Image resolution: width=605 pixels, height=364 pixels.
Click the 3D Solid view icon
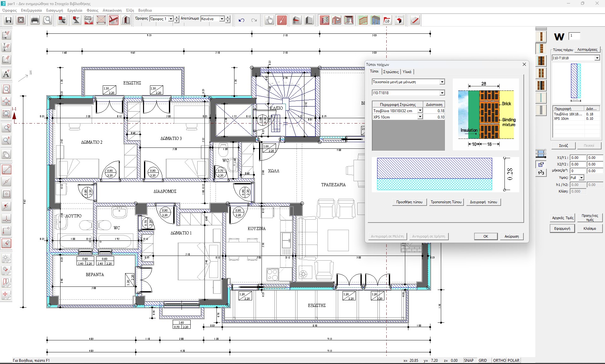399,20
